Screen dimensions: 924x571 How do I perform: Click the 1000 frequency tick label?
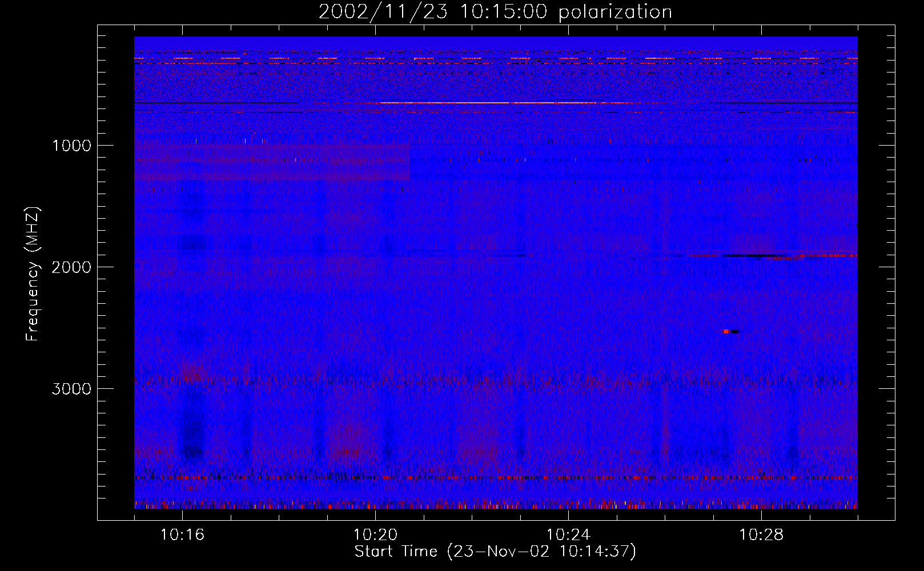[72, 146]
